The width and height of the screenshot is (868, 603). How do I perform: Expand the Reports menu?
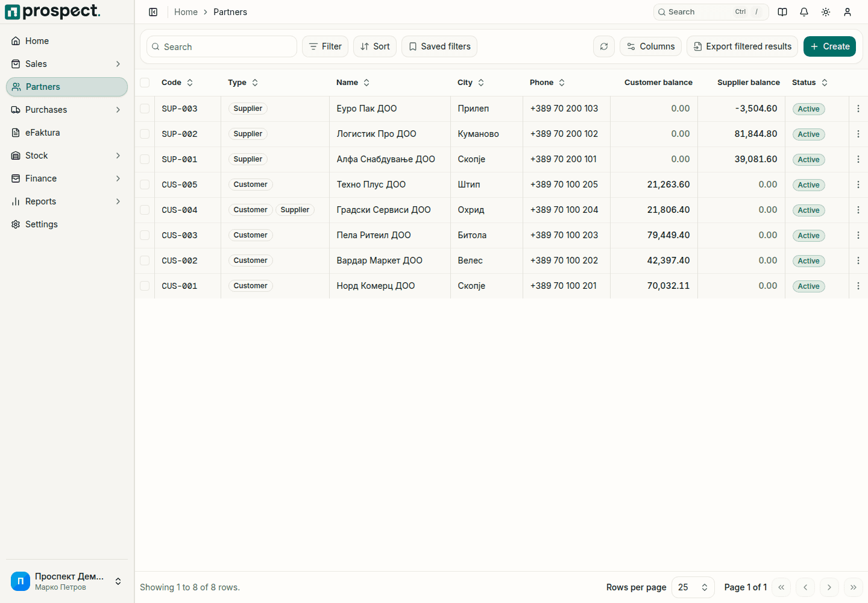click(x=67, y=201)
